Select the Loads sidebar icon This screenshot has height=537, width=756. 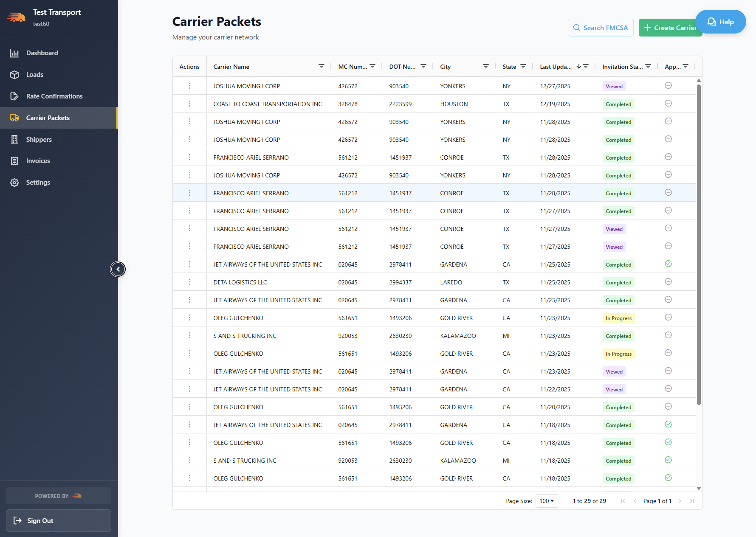[14, 74]
